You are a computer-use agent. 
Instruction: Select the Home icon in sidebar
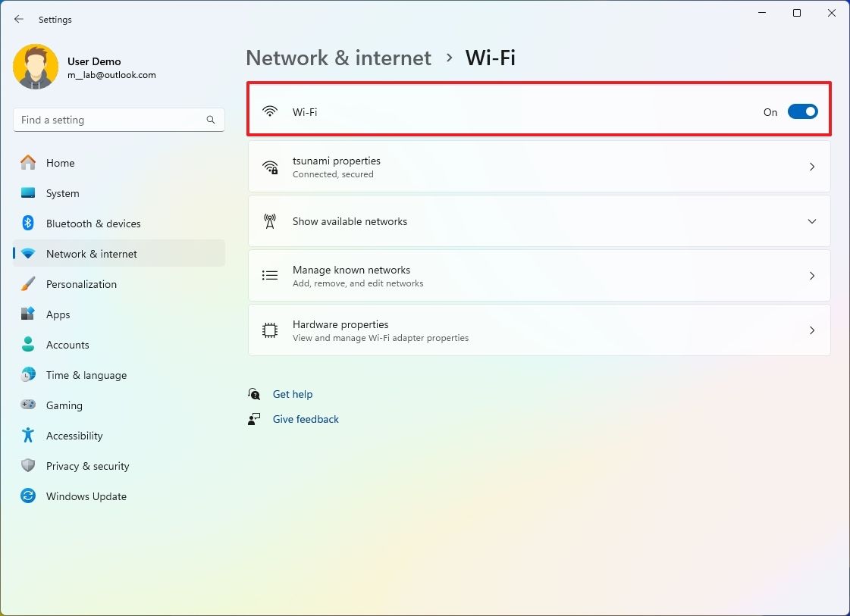[28, 163]
